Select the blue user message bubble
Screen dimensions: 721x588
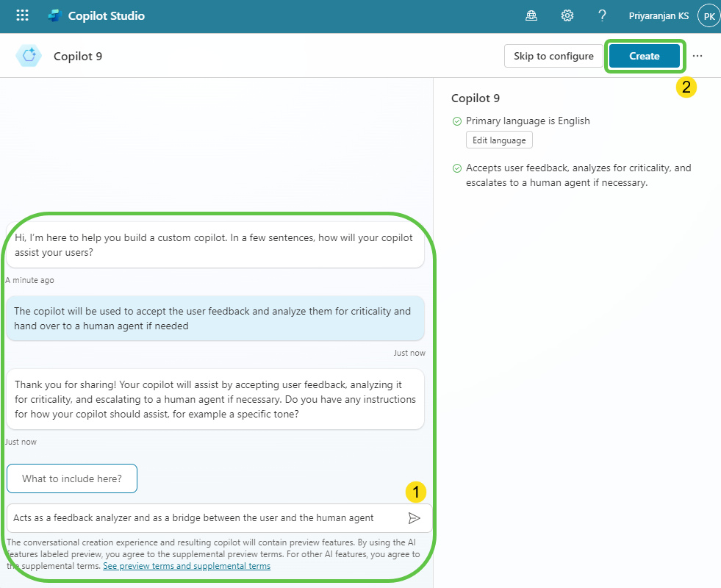tap(215, 318)
